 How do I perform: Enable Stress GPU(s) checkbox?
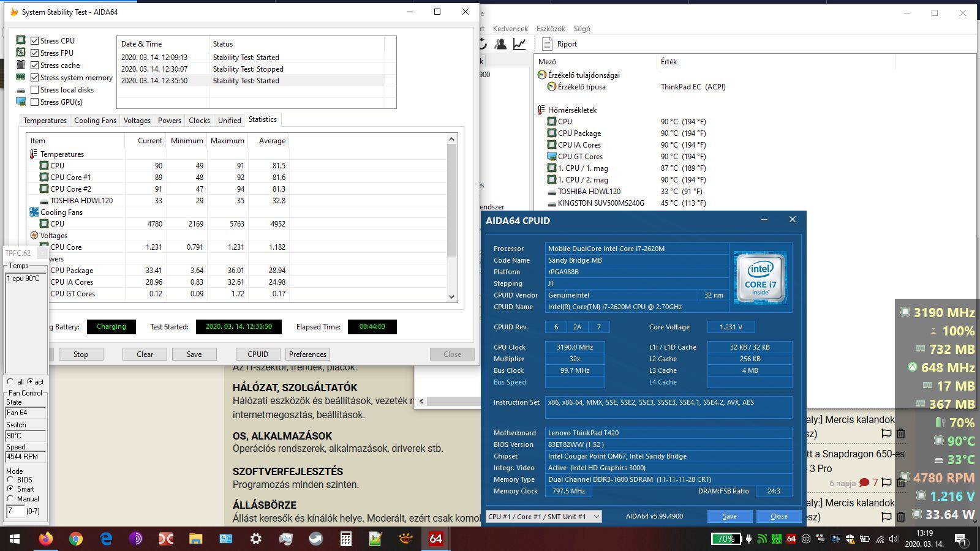[x=35, y=102]
